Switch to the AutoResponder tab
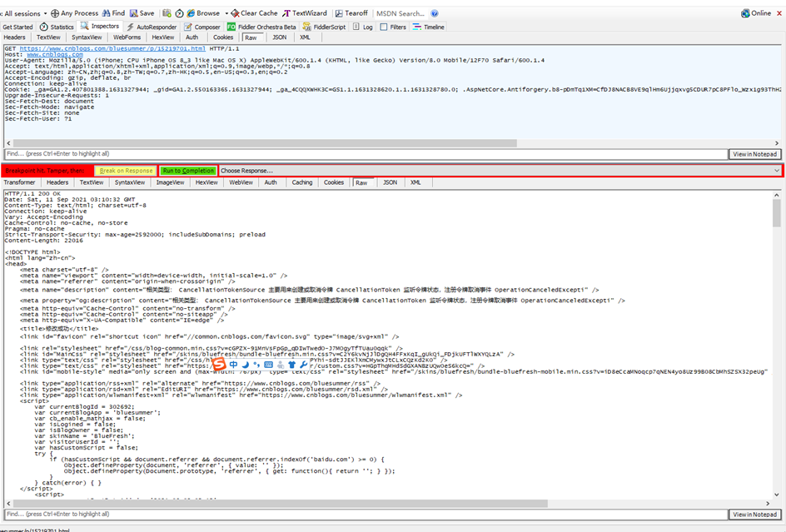786x532 pixels. (x=152, y=27)
